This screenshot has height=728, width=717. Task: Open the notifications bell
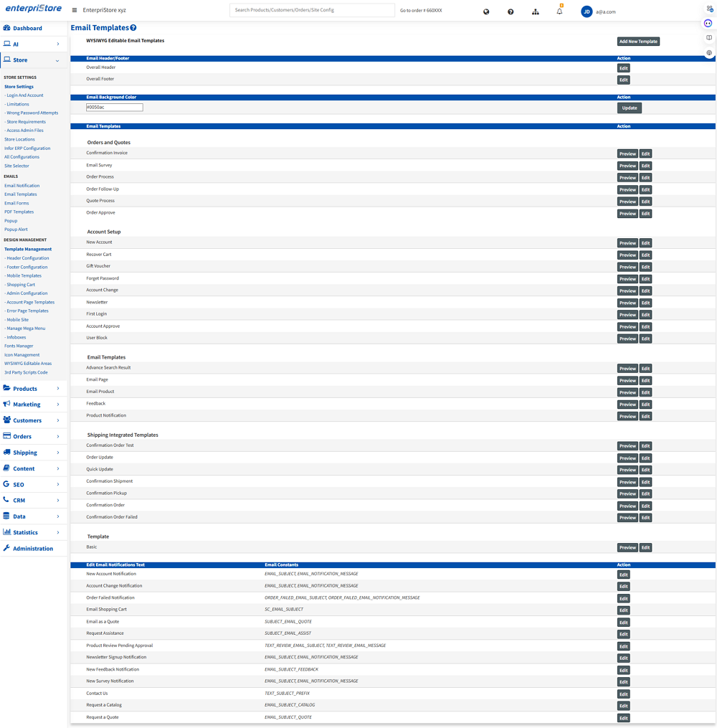559,11
